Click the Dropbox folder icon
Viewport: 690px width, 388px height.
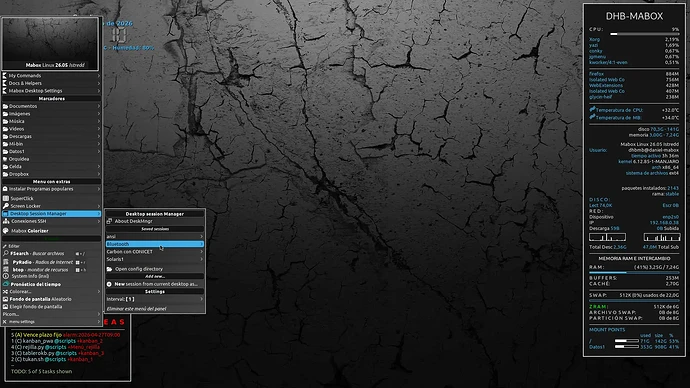(5, 174)
